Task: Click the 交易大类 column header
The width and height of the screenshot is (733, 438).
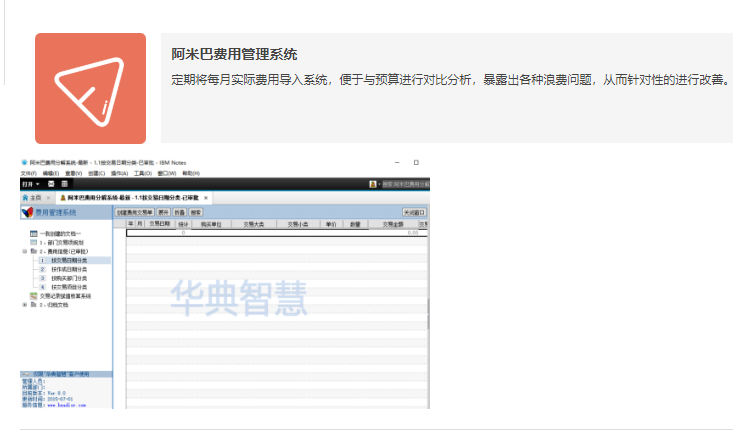Action: tap(254, 224)
